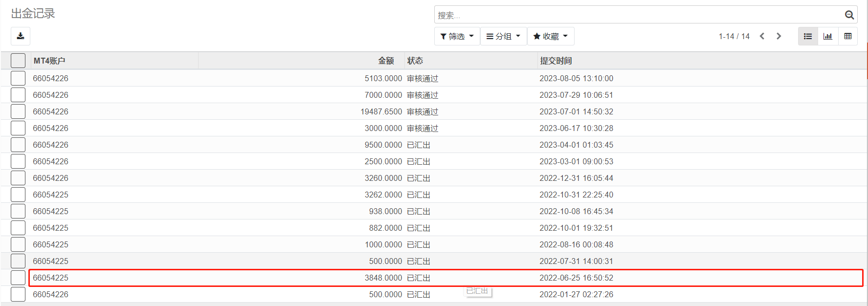Check the row with amount 3262.0000
This screenshot has height=306, width=868.
click(18, 195)
